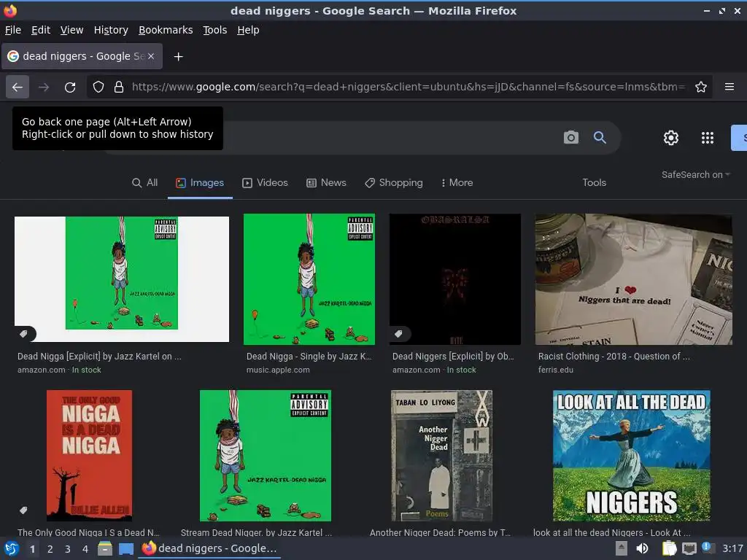Expand the SafeSearch on dropdown

(x=695, y=175)
